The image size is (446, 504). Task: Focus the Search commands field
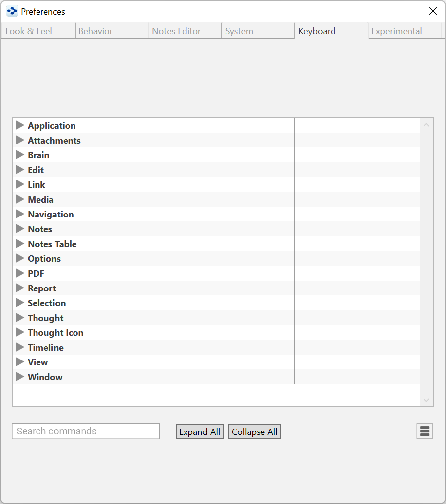[86, 432]
